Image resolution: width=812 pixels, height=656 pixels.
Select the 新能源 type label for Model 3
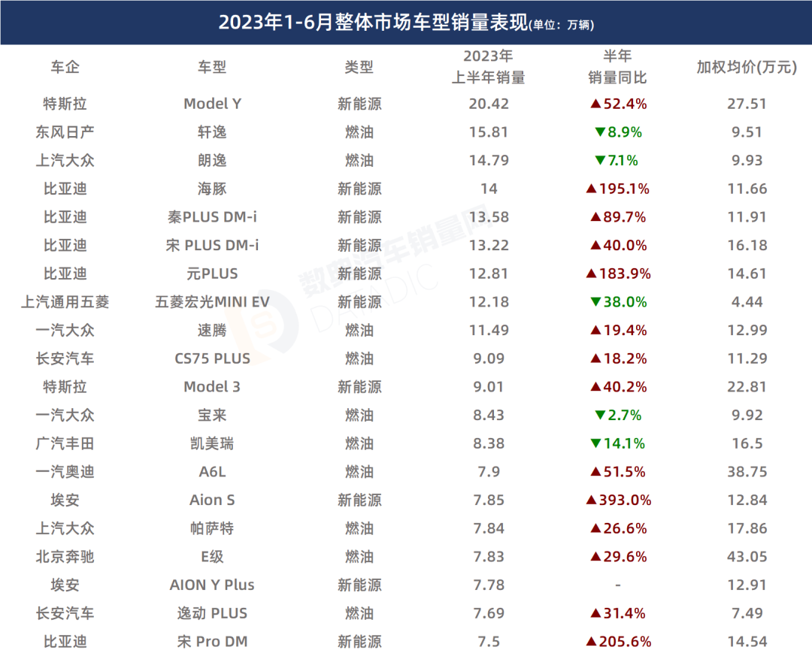click(361, 387)
